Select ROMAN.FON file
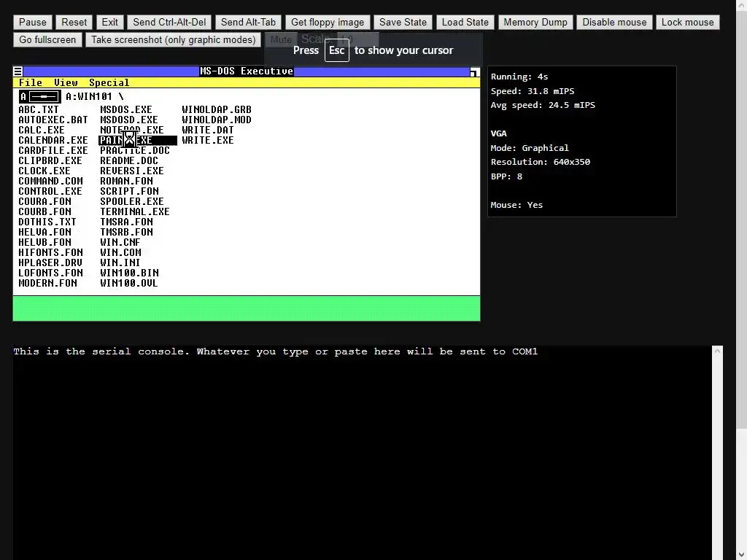 click(x=127, y=182)
